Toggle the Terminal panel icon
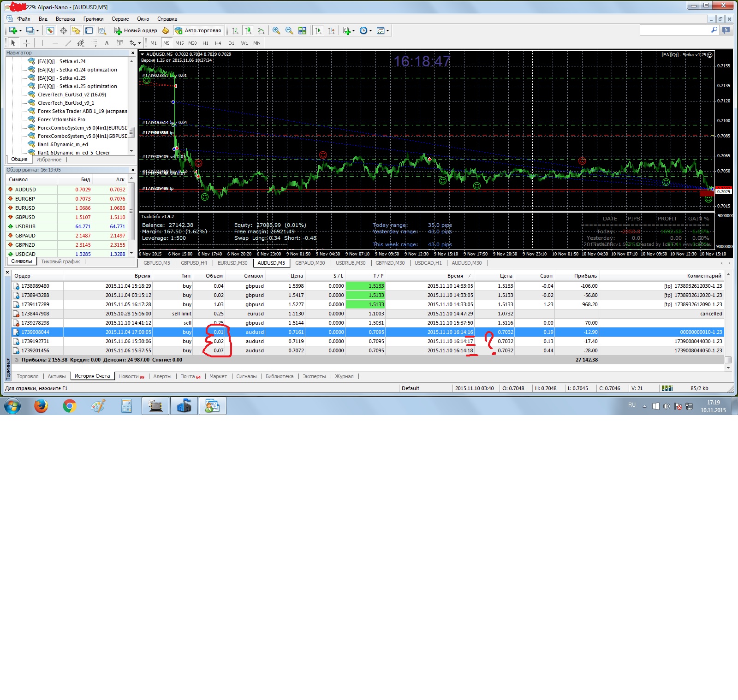Image resolution: width=738 pixels, height=700 pixels. (89, 30)
